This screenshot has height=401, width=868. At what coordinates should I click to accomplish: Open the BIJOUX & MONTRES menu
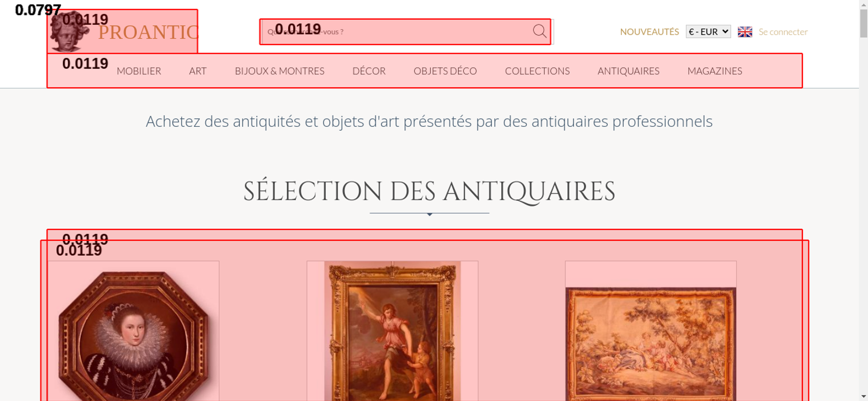click(x=279, y=71)
